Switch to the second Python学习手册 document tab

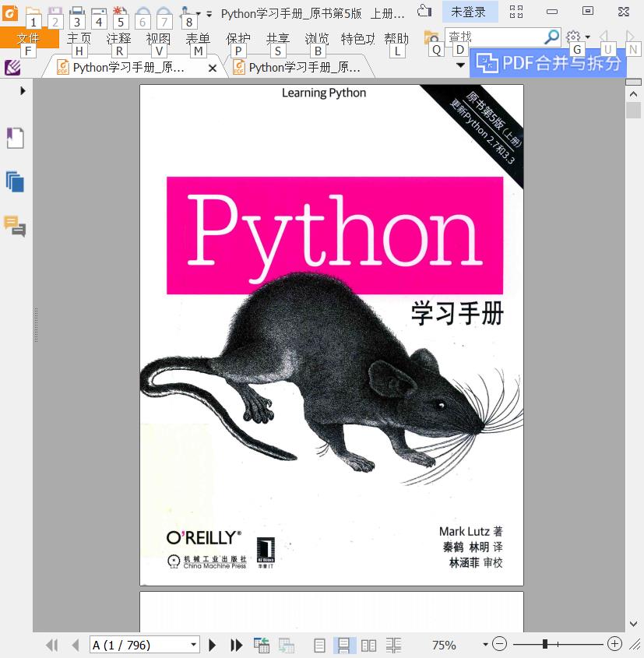298,68
